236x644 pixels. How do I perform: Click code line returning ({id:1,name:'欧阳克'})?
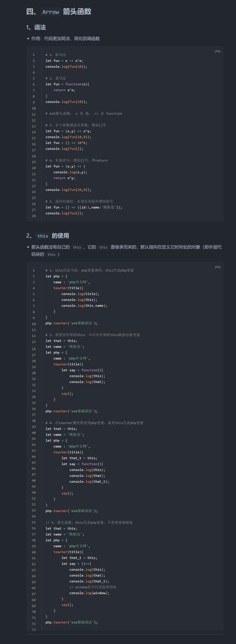(84, 207)
